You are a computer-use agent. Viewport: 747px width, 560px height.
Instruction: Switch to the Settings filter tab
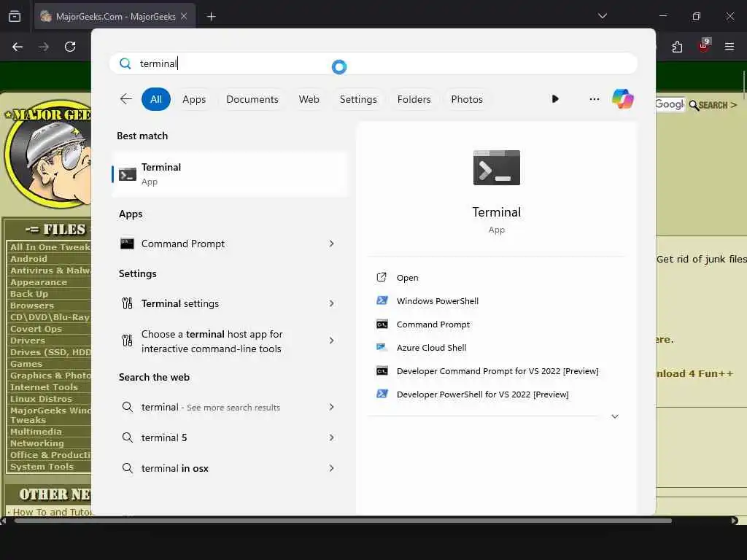click(x=357, y=99)
